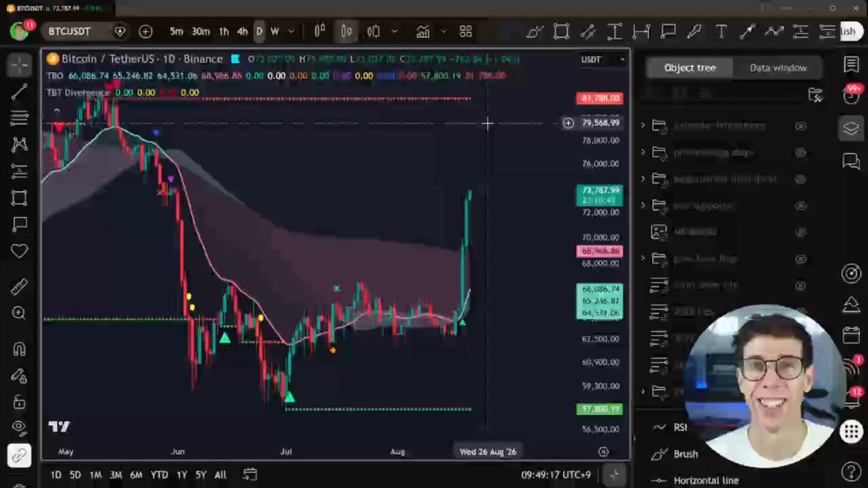Open the indicators menu
This screenshot has height=488, width=868.
click(x=423, y=32)
